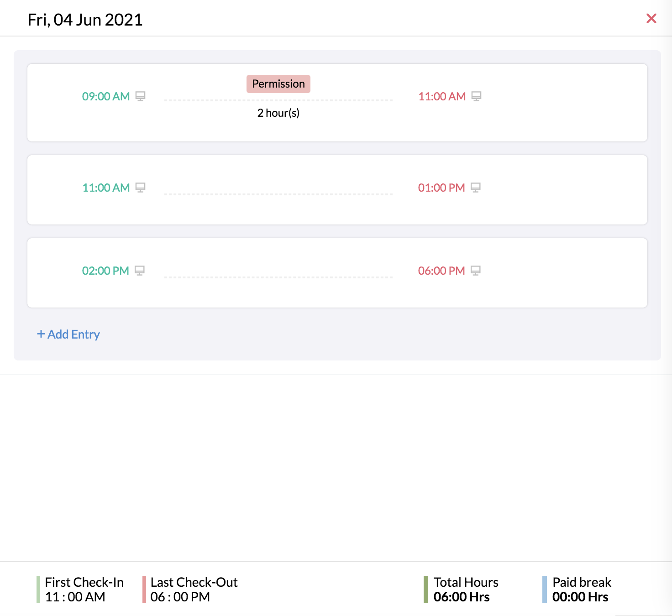Click the Last Check-Out label
The width and height of the screenshot is (672, 616).
(x=194, y=582)
